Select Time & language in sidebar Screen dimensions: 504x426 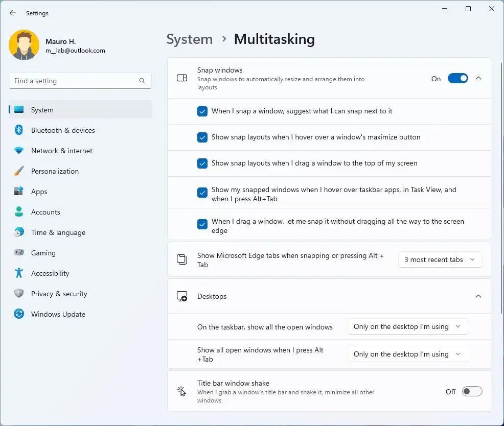pyautogui.click(x=58, y=232)
